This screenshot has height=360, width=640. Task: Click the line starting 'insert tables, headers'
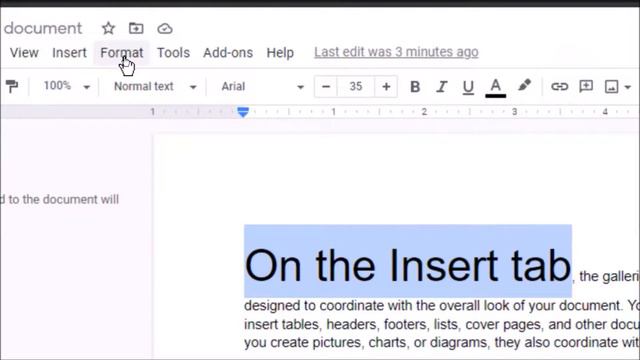tap(442, 324)
